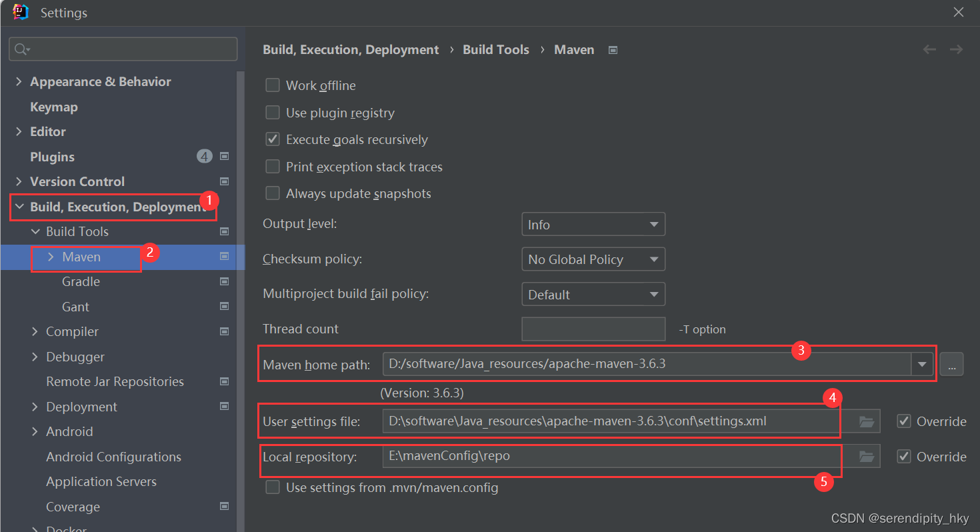The width and height of the screenshot is (980, 532).
Task: Click the project-level icon beside Plugins
Action: pyautogui.click(x=225, y=157)
